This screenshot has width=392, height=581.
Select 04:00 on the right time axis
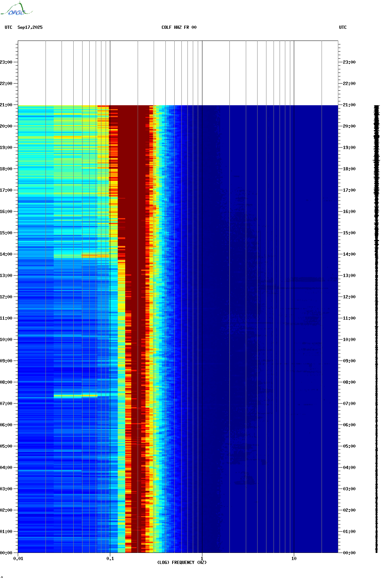click(349, 468)
